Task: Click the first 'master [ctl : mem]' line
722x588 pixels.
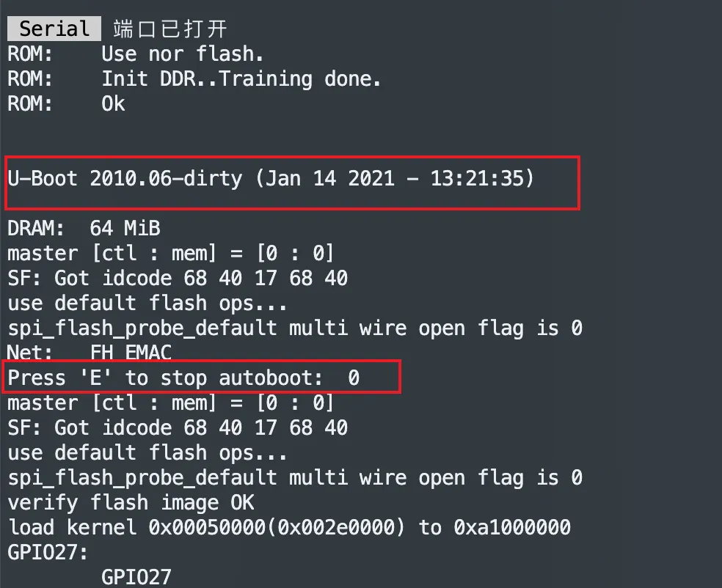Action: click(x=170, y=253)
